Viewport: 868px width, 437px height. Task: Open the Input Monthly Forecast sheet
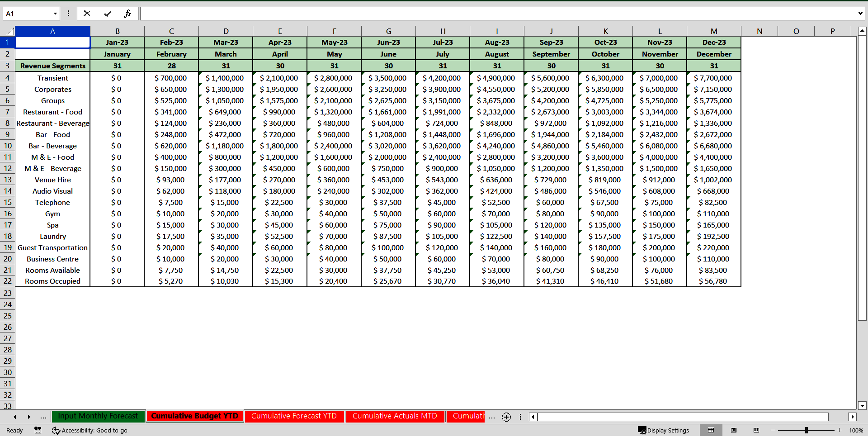point(98,416)
